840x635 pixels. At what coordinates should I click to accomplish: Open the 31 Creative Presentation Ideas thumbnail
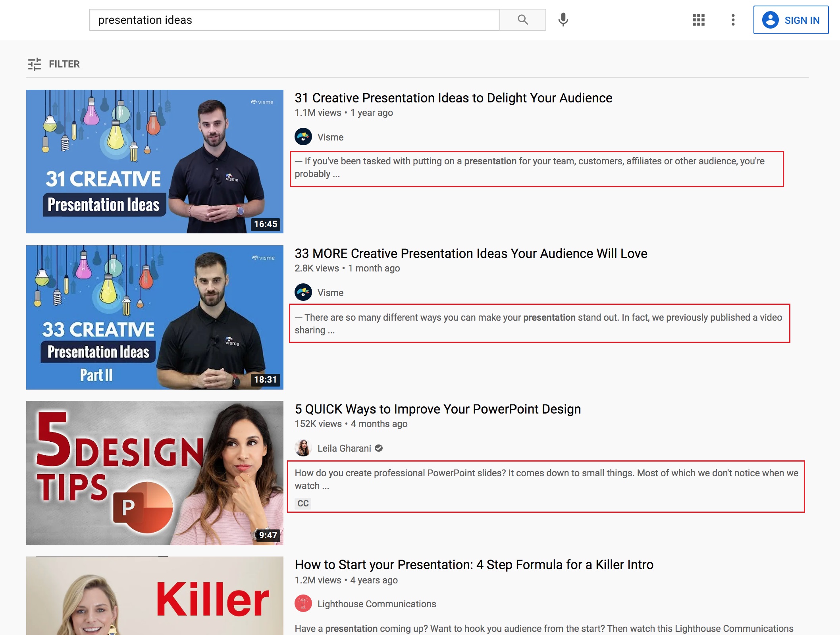point(155,162)
